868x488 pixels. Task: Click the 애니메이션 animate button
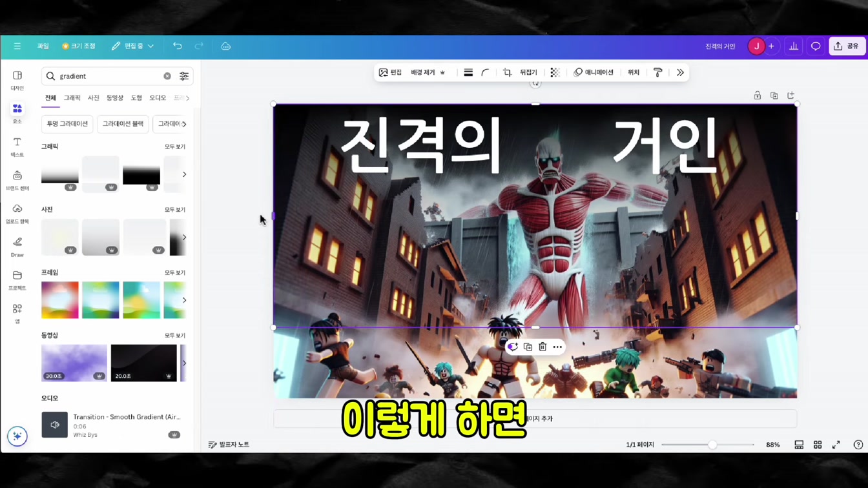pos(594,73)
